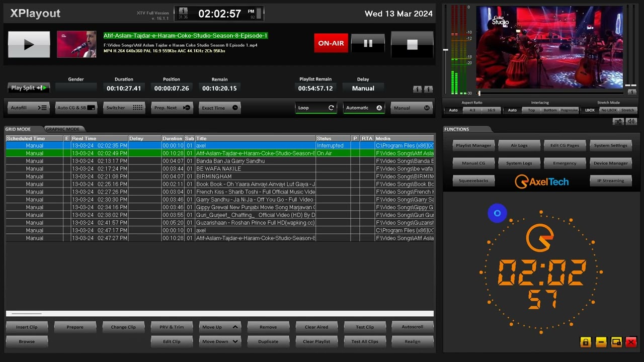Activate Play Split mode
This screenshot has height=362, width=644.
click(x=29, y=88)
